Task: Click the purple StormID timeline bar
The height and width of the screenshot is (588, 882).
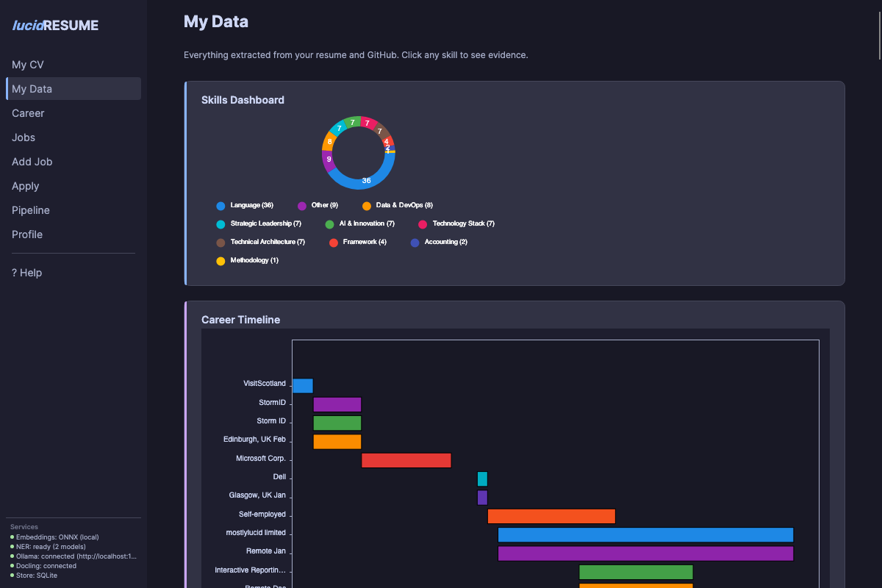Action: click(x=337, y=404)
